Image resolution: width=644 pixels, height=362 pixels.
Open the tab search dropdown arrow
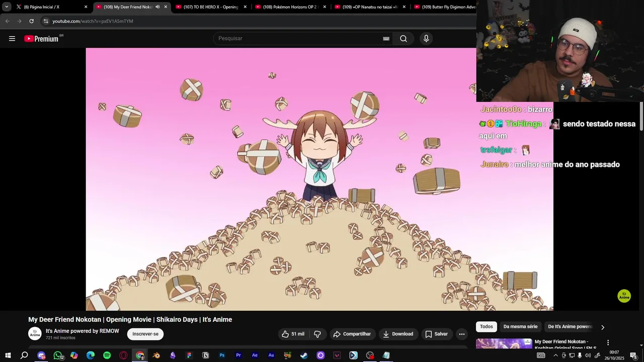tap(7, 7)
